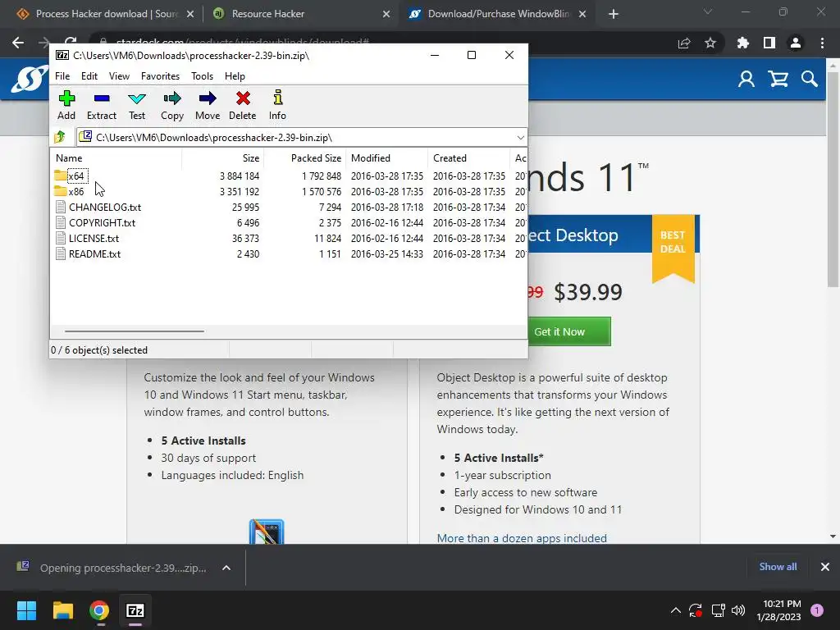Open the processhacker-2.39 zip download item

coord(112,568)
